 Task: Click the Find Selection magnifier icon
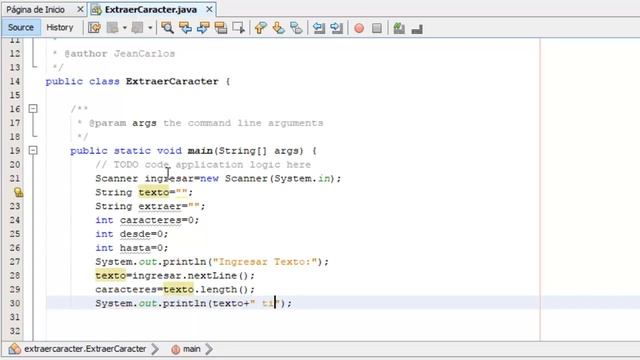click(167, 28)
